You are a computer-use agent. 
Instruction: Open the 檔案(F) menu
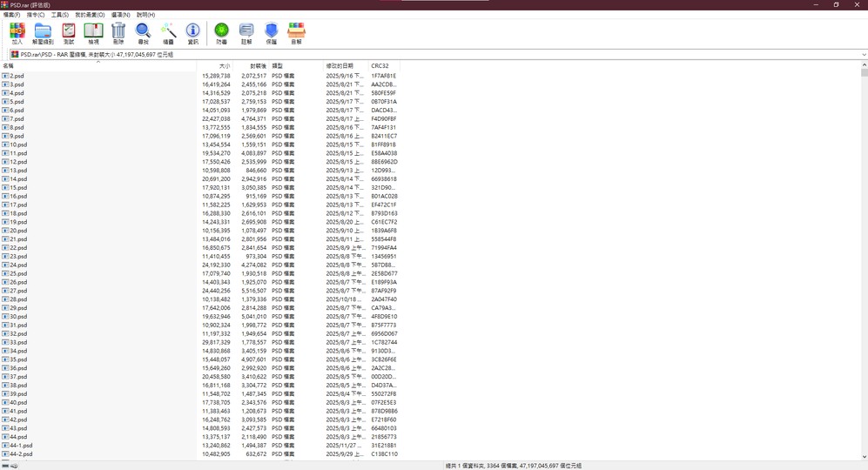point(11,15)
